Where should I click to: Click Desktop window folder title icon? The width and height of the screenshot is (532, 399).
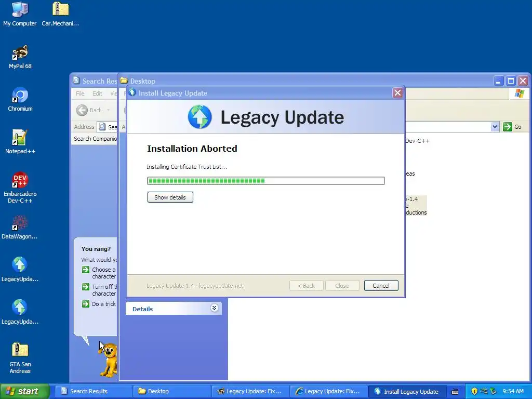pos(124,81)
